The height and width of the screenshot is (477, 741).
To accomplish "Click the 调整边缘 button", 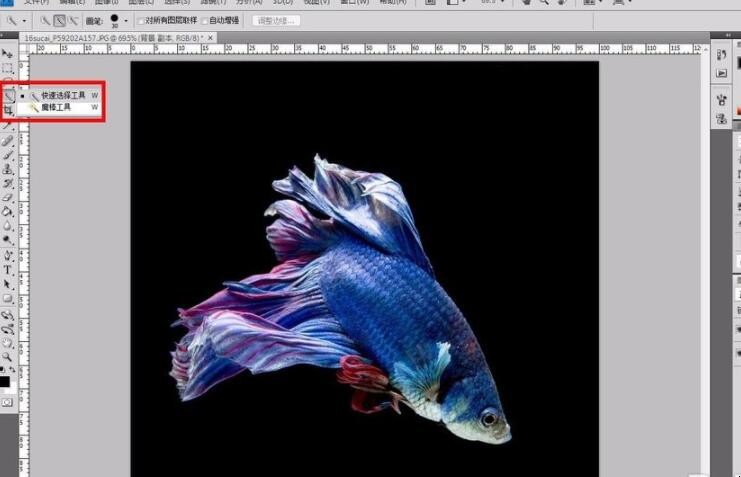I will [276, 21].
